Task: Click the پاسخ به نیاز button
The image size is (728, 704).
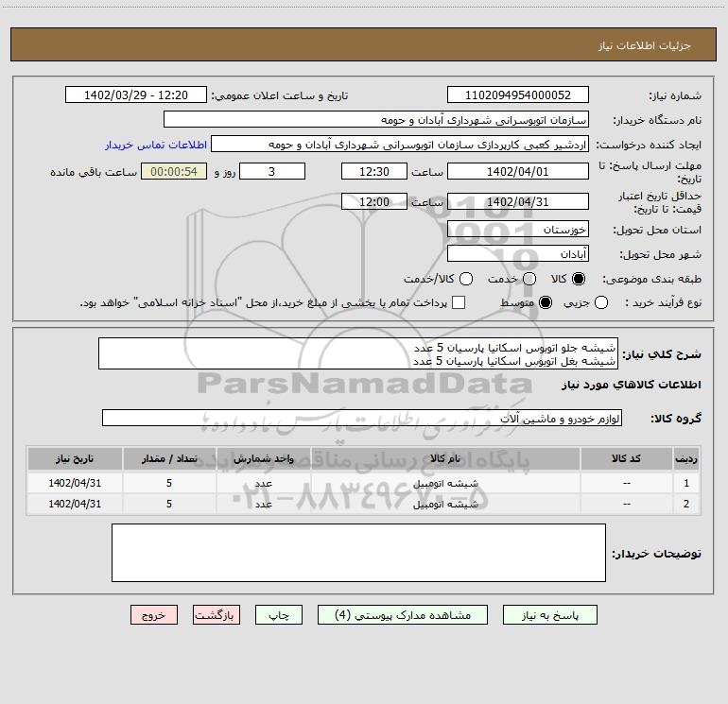Action: [550, 615]
